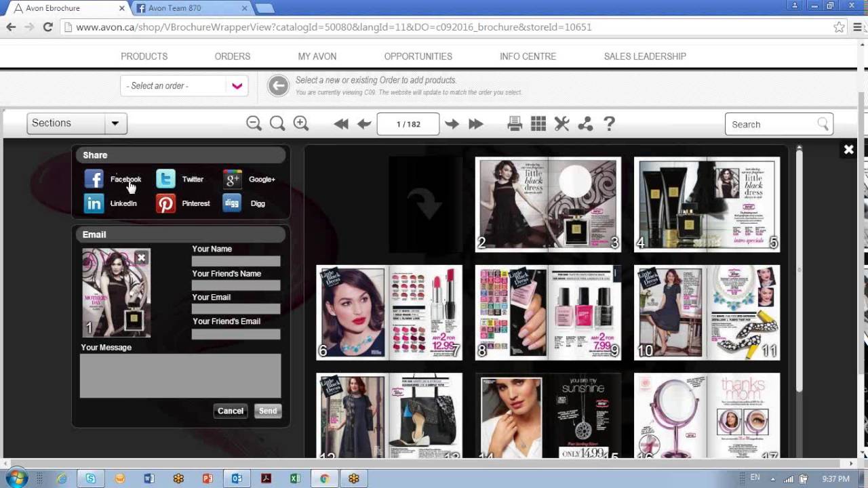The width and height of the screenshot is (868, 488).
Task: Open the MY AVON menu
Action: pos(317,56)
